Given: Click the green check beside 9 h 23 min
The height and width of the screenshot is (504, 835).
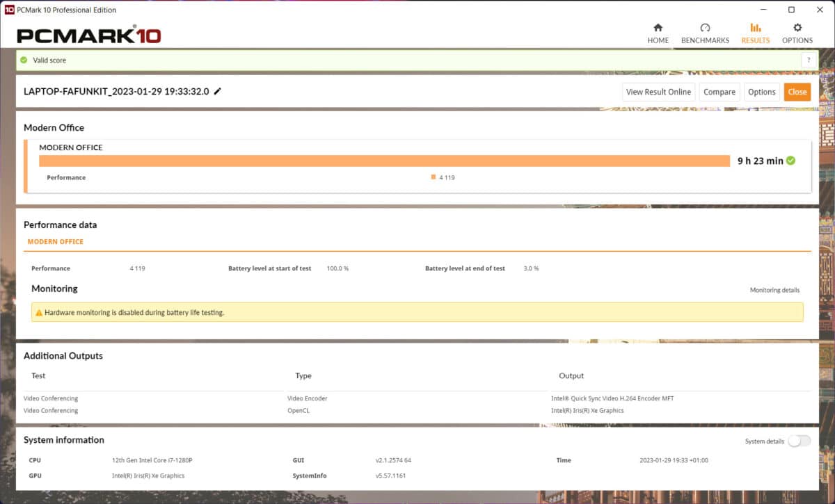Looking at the screenshot, I should [x=790, y=161].
